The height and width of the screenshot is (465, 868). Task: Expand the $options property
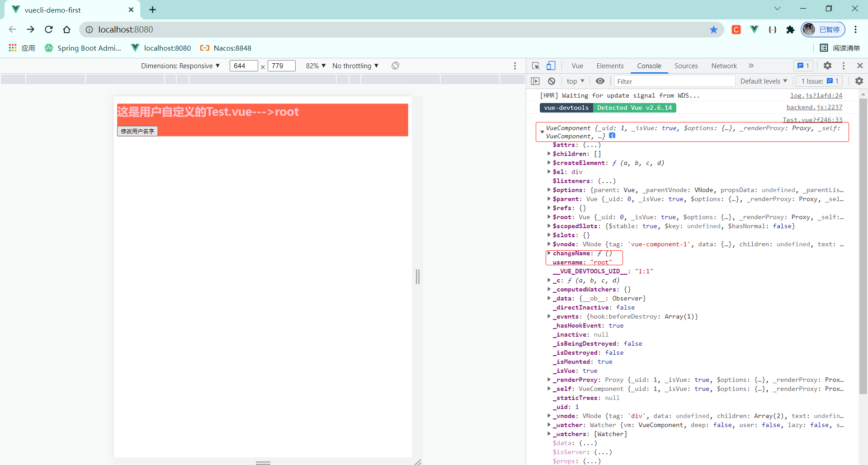pos(549,190)
